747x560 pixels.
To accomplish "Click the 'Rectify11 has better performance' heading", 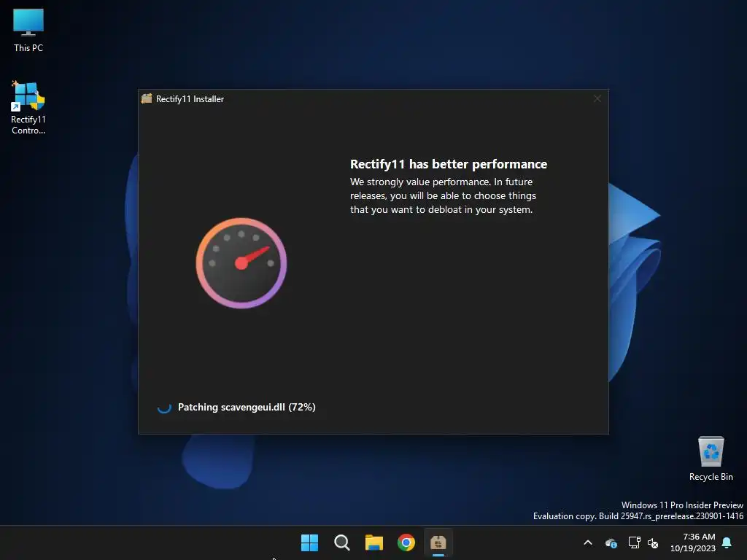I will coord(449,164).
